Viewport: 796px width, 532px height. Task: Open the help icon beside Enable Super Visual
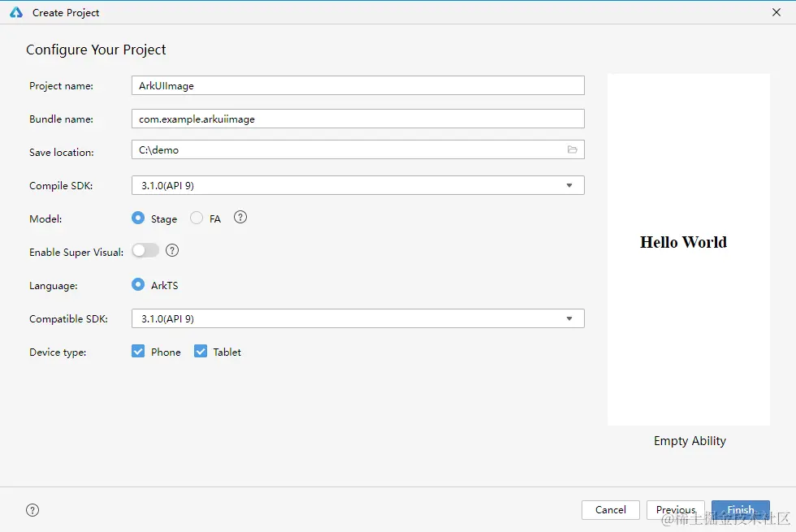pyautogui.click(x=172, y=250)
